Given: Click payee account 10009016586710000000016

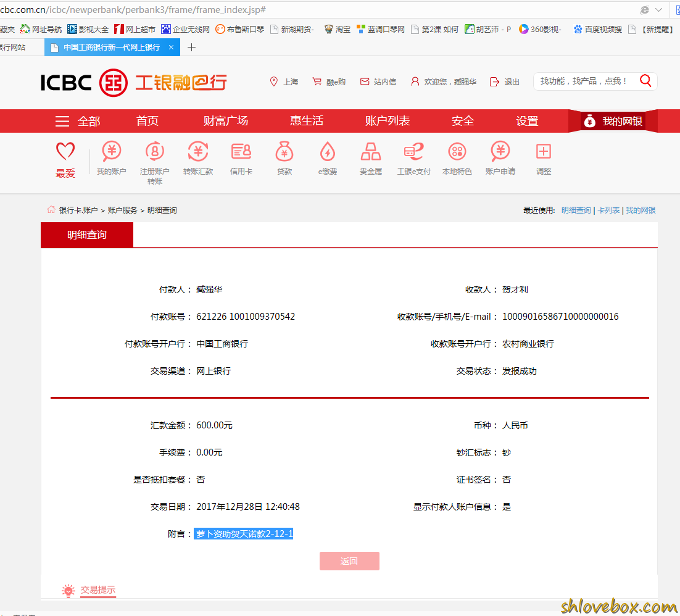Looking at the screenshot, I should [560, 317].
